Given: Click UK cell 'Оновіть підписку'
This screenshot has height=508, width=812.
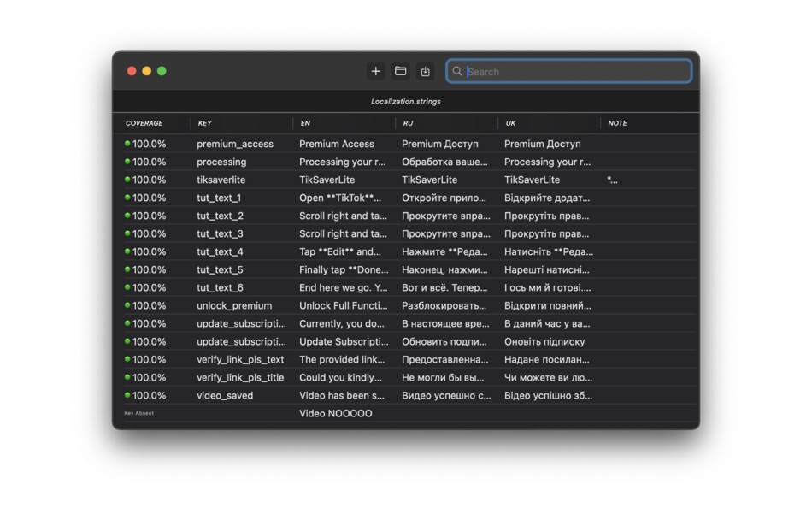Looking at the screenshot, I should point(544,341).
